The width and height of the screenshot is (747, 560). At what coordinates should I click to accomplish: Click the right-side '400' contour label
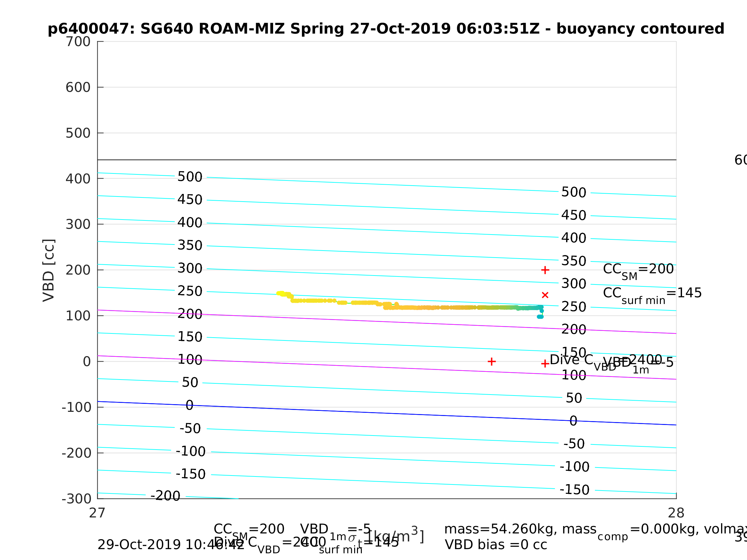(x=574, y=238)
